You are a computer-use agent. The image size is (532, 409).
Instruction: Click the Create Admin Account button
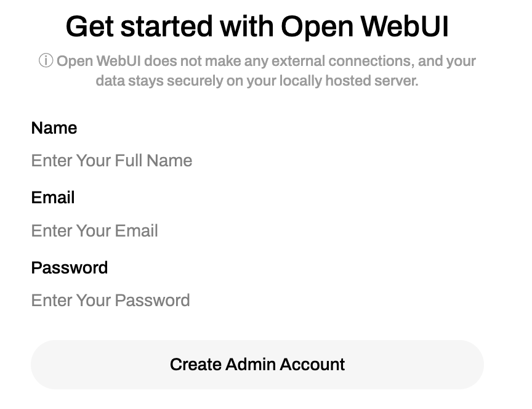[257, 365]
